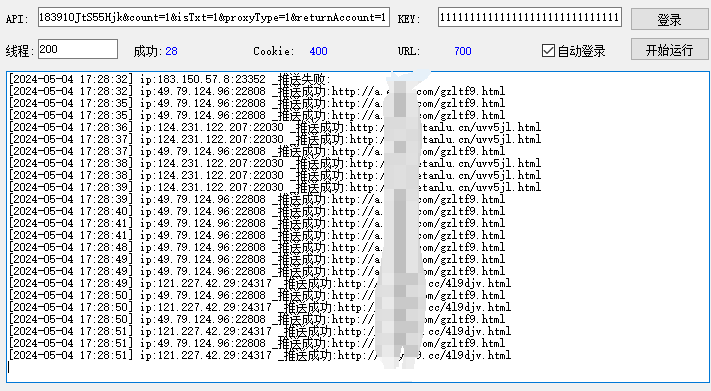Image resolution: width=711 pixels, height=391 pixels.
Task: Click the 线程 label
Action: 20,51
